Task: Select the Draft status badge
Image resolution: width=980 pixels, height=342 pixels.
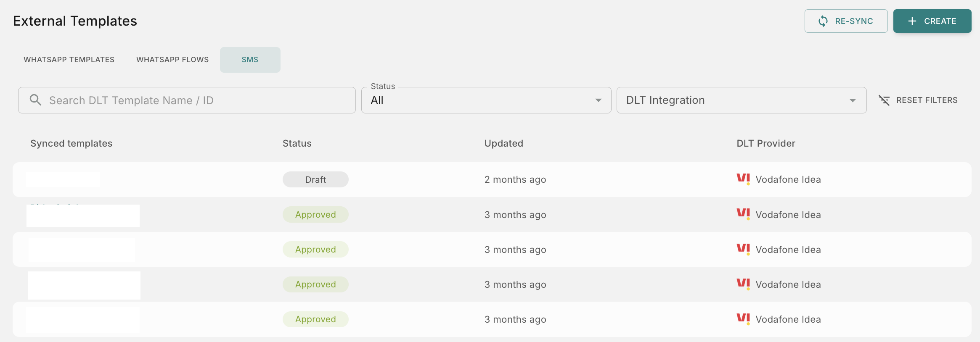Action: coord(315,179)
